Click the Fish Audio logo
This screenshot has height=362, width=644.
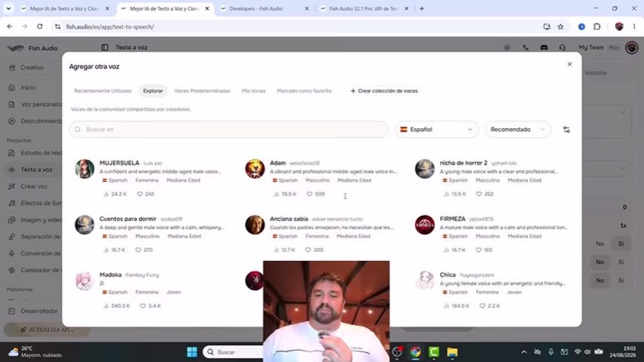tap(32, 48)
